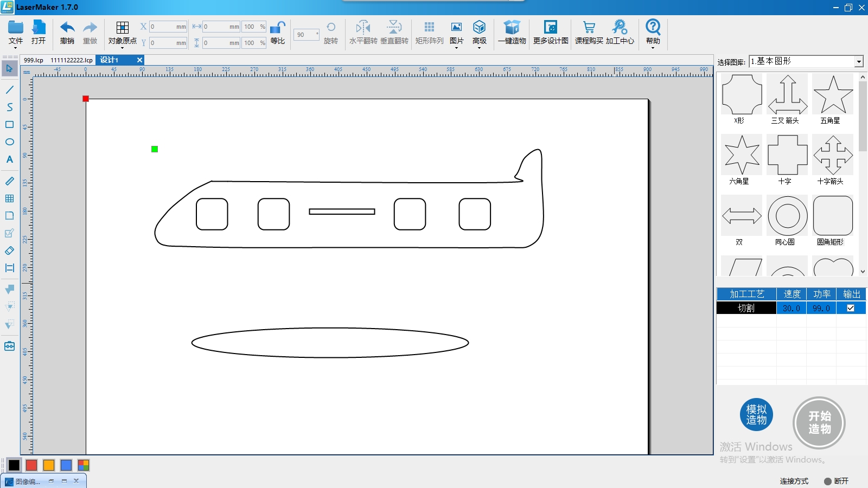Select the curve drawing tool
Image resolution: width=868 pixels, height=488 pixels.
click(x=9, y=107)
